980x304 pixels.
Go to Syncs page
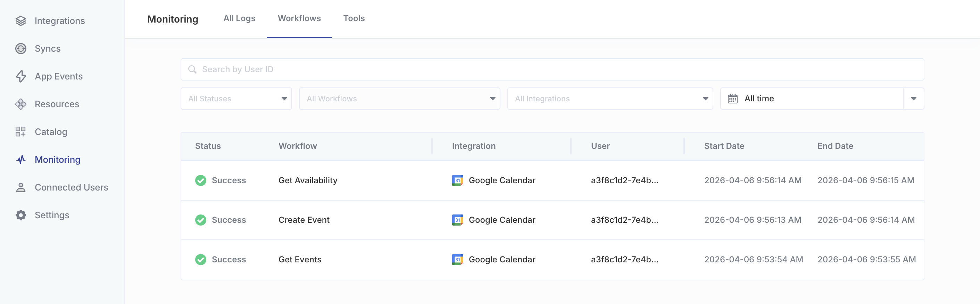tap(39, 49)
